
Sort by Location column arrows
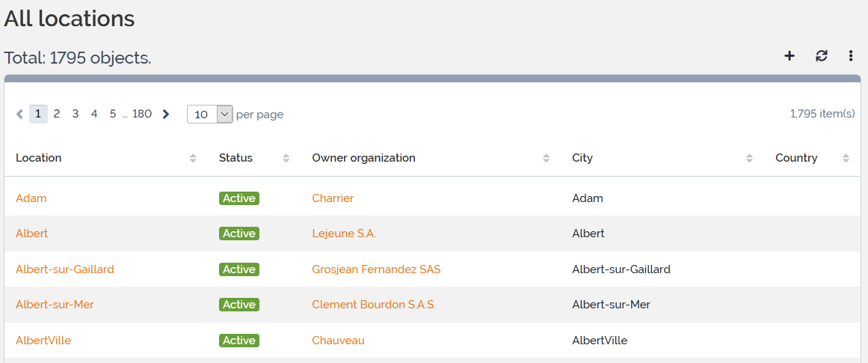[193, 158]
